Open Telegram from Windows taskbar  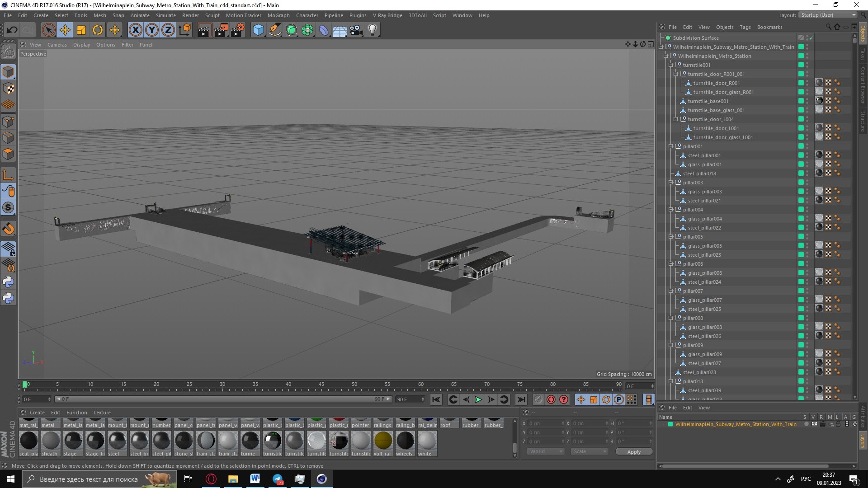click(x=278, y=479)
